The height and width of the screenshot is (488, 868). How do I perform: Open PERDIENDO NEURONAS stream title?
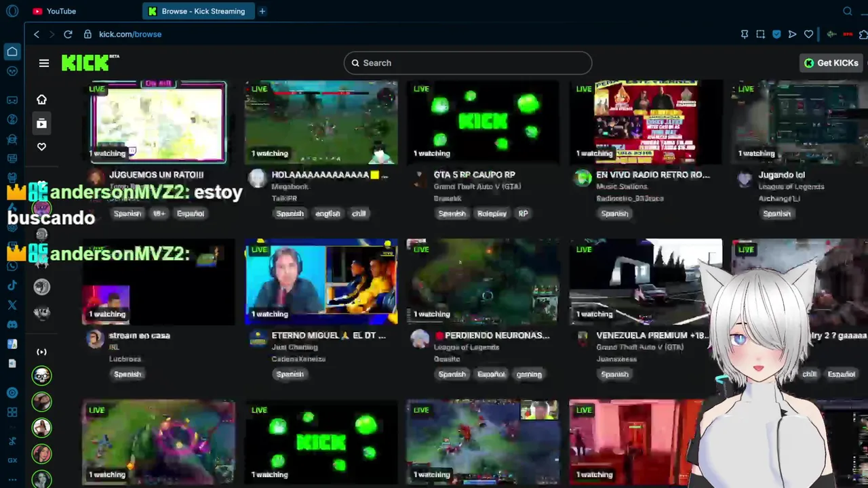click(x=491, y=335)
